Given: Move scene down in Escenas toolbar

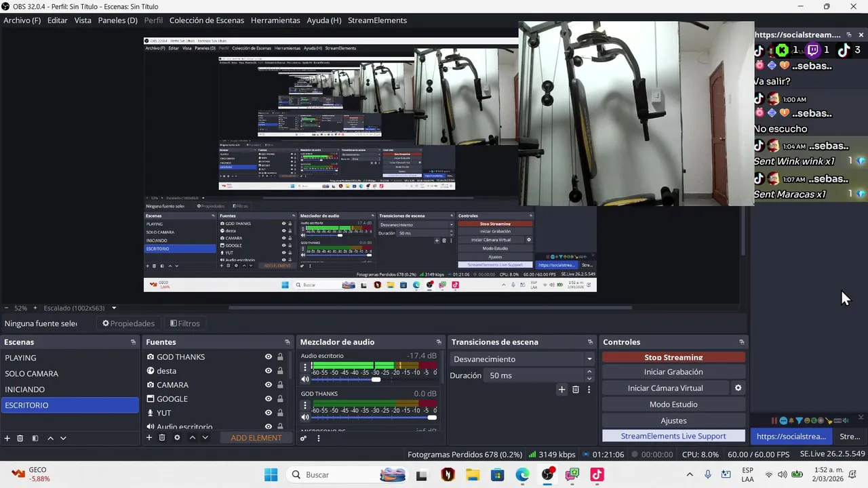Looking at the screenshot, I should coord(63,439).
